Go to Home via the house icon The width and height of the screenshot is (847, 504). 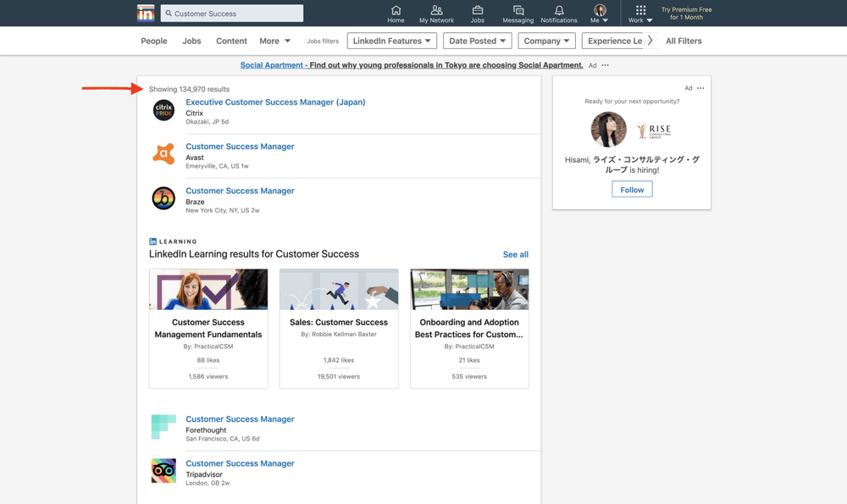pyautogui.click(x=396, y=10)
